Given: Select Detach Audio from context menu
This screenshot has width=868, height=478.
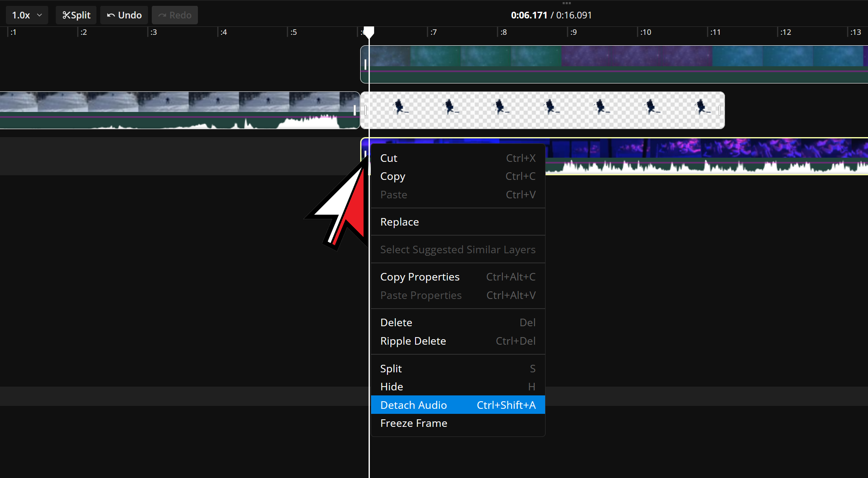Looking at the screenshot, I should click(x=457, y=405).
